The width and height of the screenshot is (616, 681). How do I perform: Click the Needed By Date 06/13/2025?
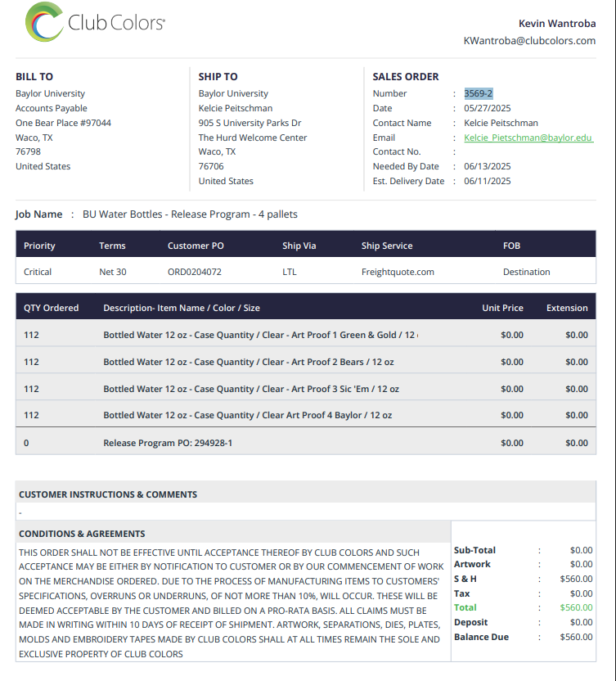(487, 166)
